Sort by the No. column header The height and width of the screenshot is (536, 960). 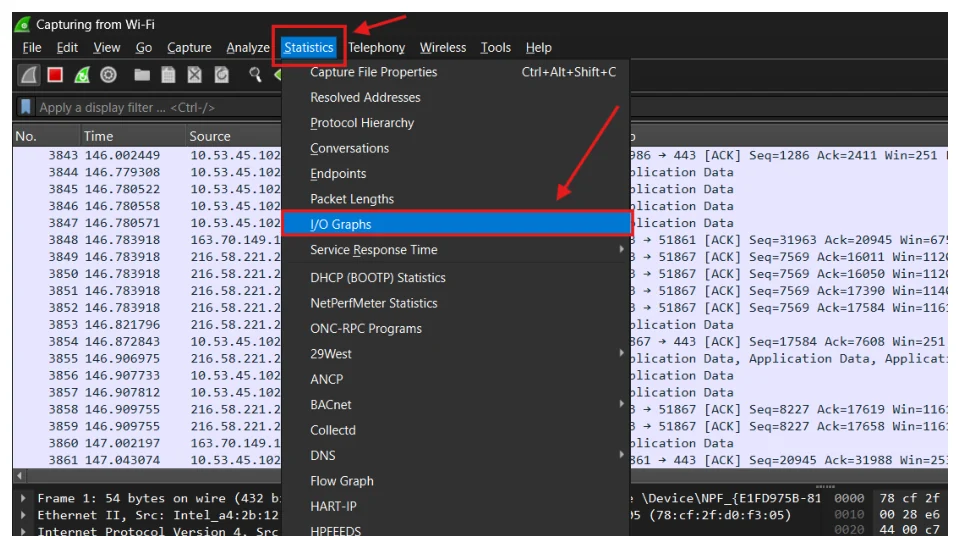point(47,136)
